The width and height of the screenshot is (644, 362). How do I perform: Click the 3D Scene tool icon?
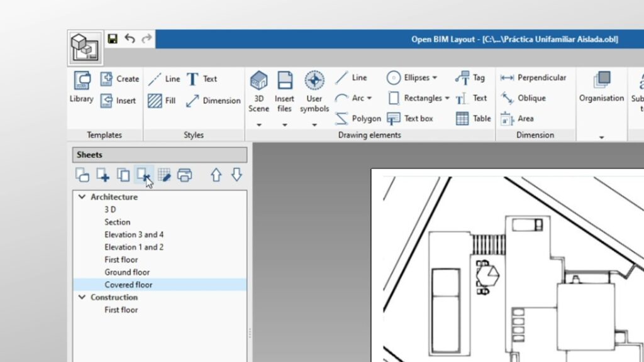click(258, 81)
